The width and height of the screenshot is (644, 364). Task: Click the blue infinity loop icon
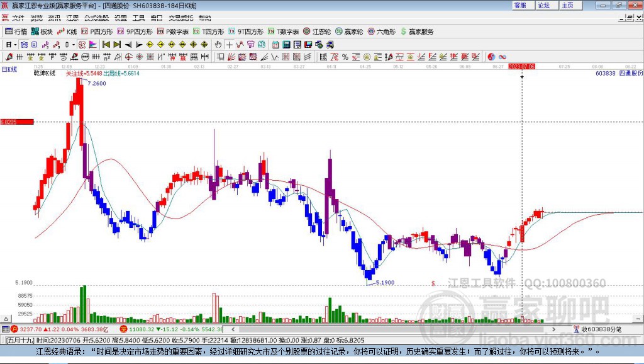point(502,57)
